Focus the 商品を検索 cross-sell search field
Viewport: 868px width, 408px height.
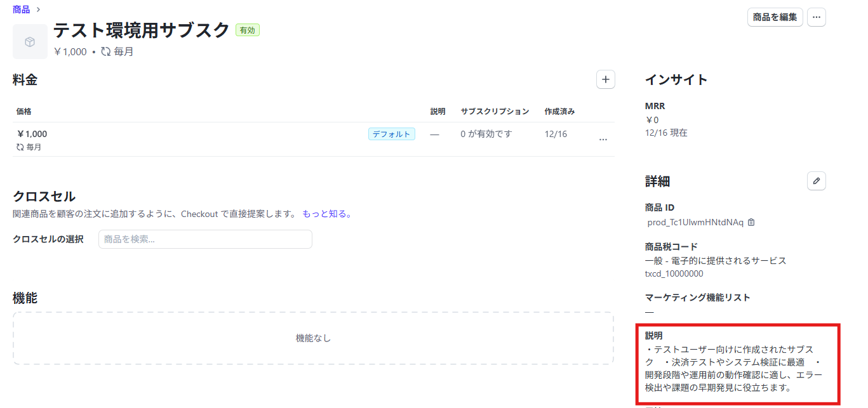tap(205, 239)
